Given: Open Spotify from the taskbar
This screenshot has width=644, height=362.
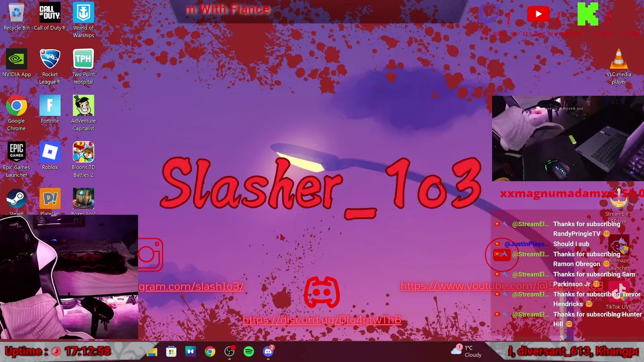Looking at the screenshot, I should coord(249,351).
